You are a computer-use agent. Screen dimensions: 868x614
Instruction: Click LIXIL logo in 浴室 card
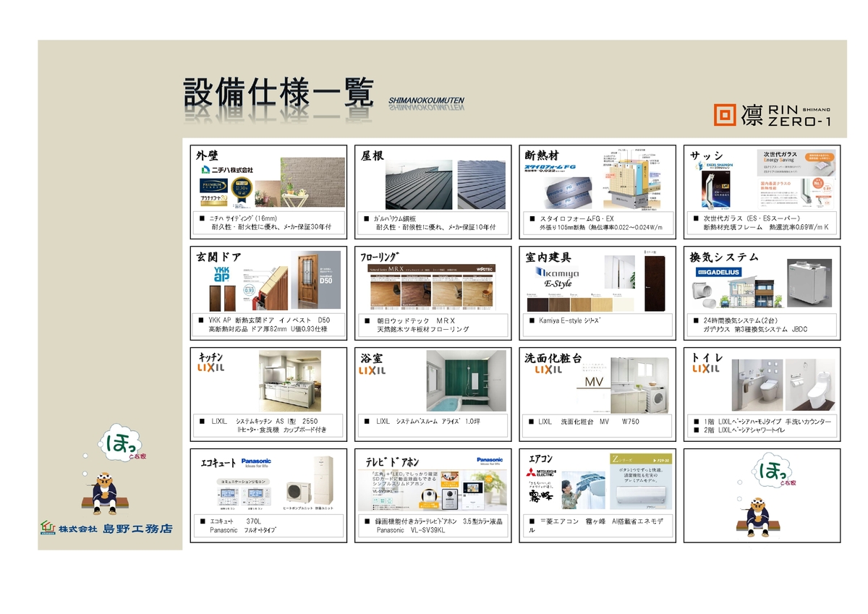tap(373, 370)
